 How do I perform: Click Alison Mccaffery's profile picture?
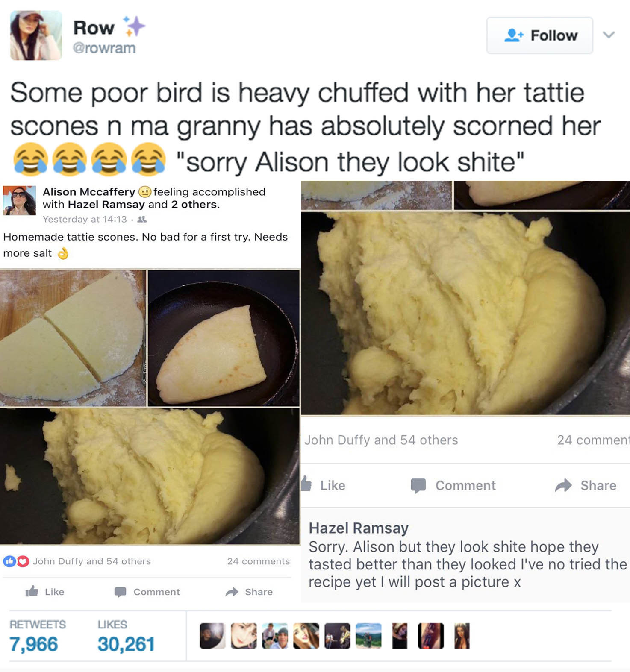pos(19,200)
